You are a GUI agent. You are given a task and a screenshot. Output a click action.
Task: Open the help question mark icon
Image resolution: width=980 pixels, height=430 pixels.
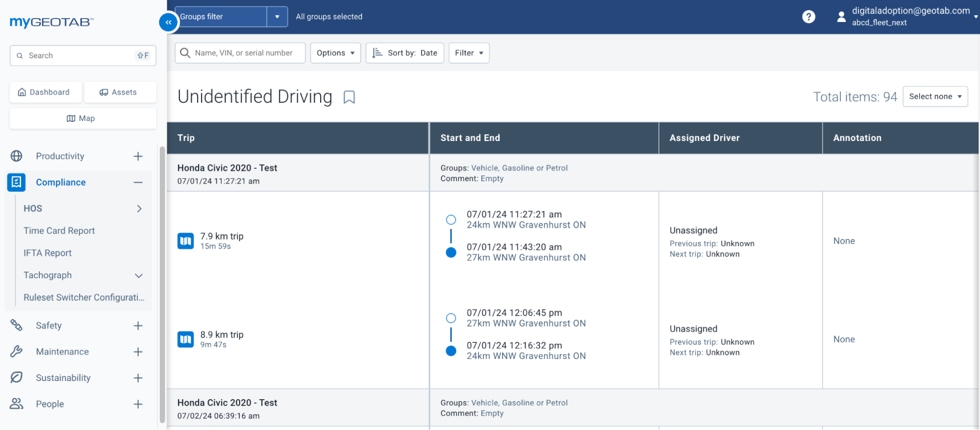click(808, 17)
